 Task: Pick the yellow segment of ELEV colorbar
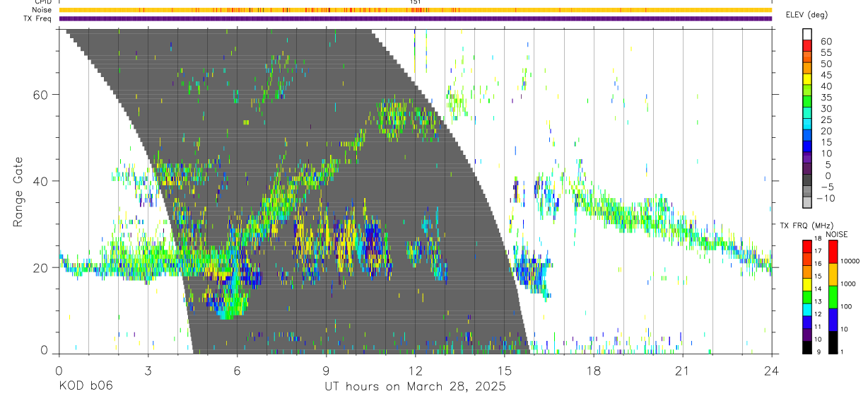pos(807,79)
